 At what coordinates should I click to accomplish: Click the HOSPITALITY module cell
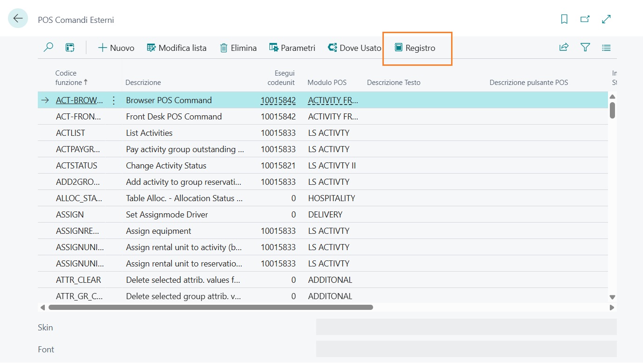[332, 198]
